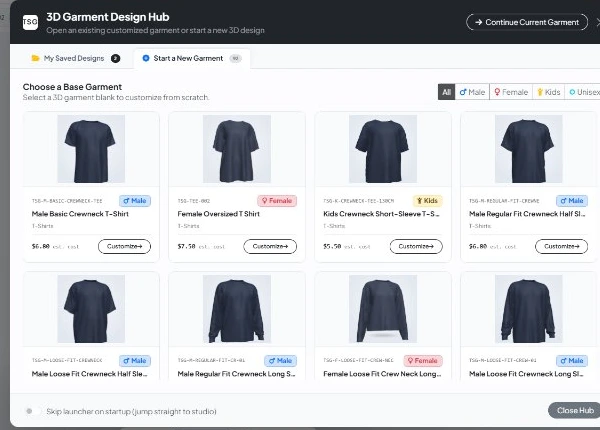
Task: Filter garments by Female
Action: point(511,92)
